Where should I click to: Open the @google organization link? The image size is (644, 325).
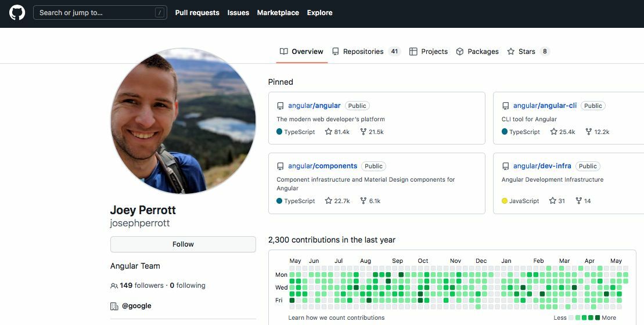pos(137,306)
